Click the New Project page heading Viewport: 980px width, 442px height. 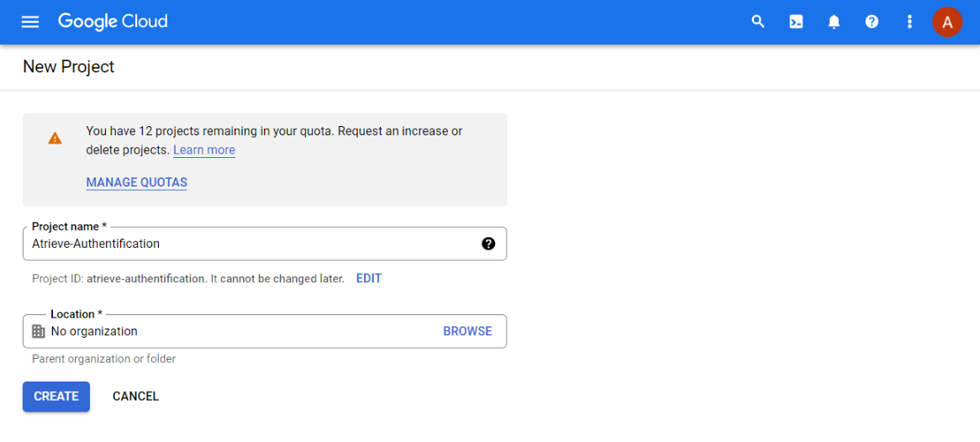point(69,66)
